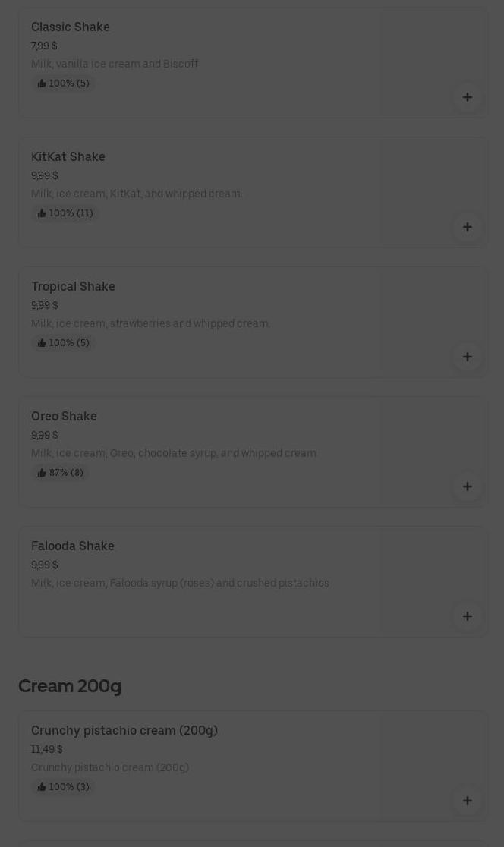
Task: Add Crunchy pistachio cream with plus icon
Action: 468,801
